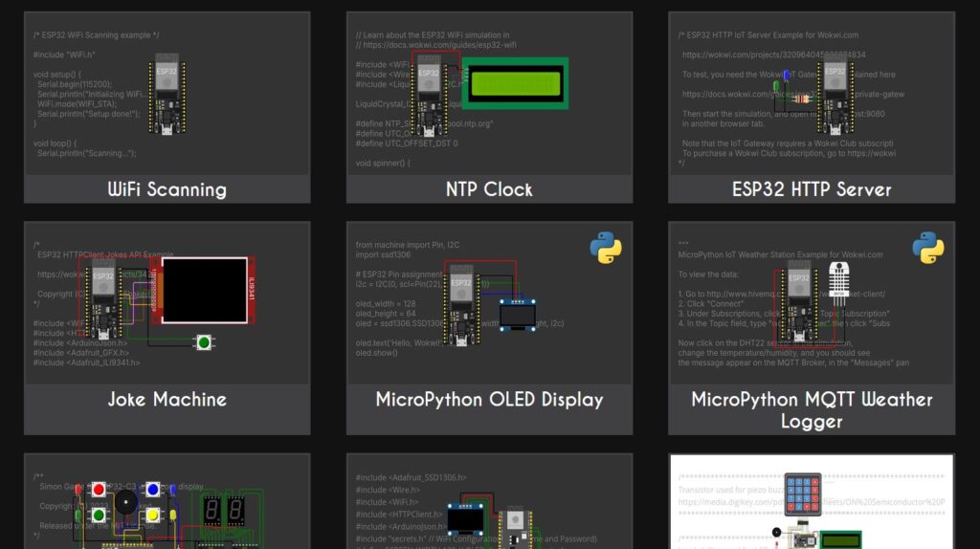Click the seven-segment display in Simon Game thumbnail
This screenshot has height=549, width=980.
224,511
